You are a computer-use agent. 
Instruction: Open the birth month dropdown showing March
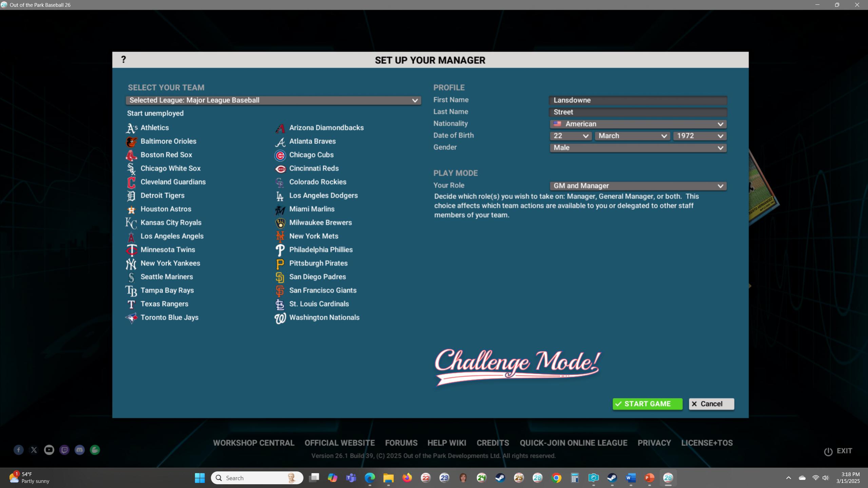(632, 136)
